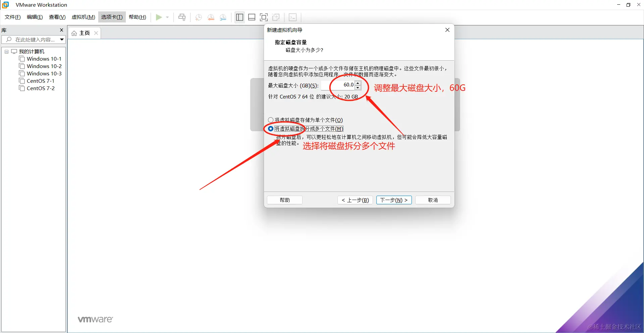Viewport: 644px width, 333px height.
Task: Close the 主页 tab with its X
Action: [x=96, y=33]
